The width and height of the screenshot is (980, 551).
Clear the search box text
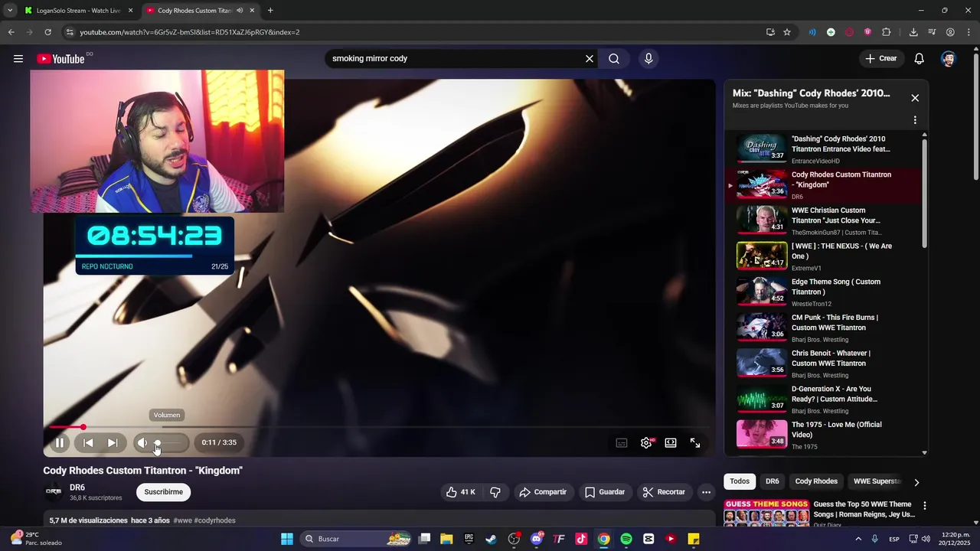click(590, 59)
